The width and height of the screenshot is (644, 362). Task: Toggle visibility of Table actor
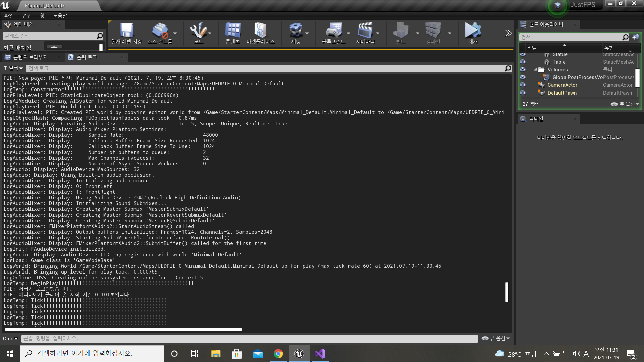tap(523, 62)
